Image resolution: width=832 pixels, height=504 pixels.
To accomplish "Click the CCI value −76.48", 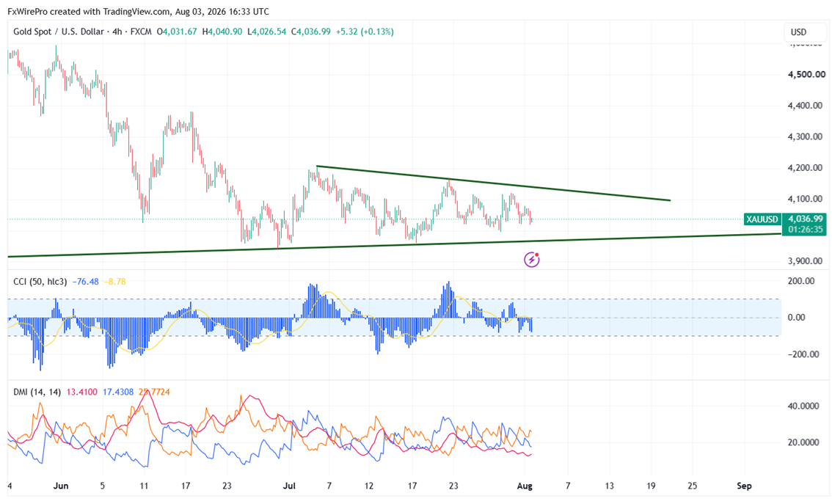I will [85, 282].
